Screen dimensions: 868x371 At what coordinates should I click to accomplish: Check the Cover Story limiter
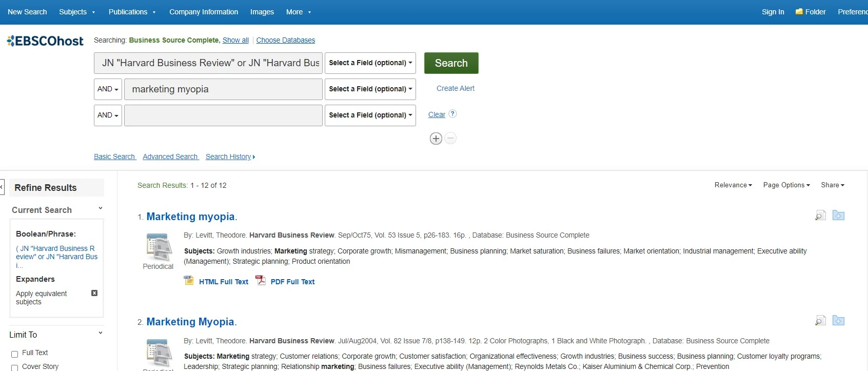tap(14, 368)
